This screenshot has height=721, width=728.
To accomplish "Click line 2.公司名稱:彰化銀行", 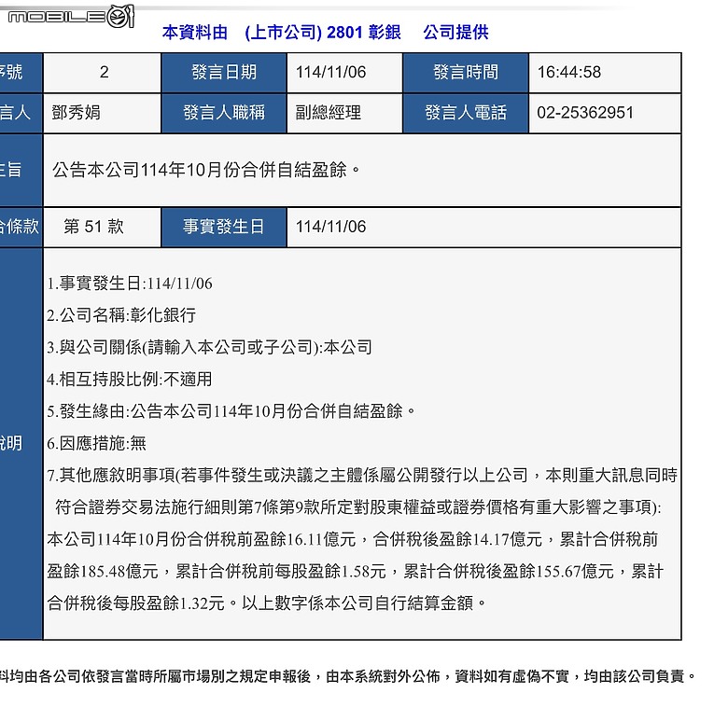I will (121, 315).
